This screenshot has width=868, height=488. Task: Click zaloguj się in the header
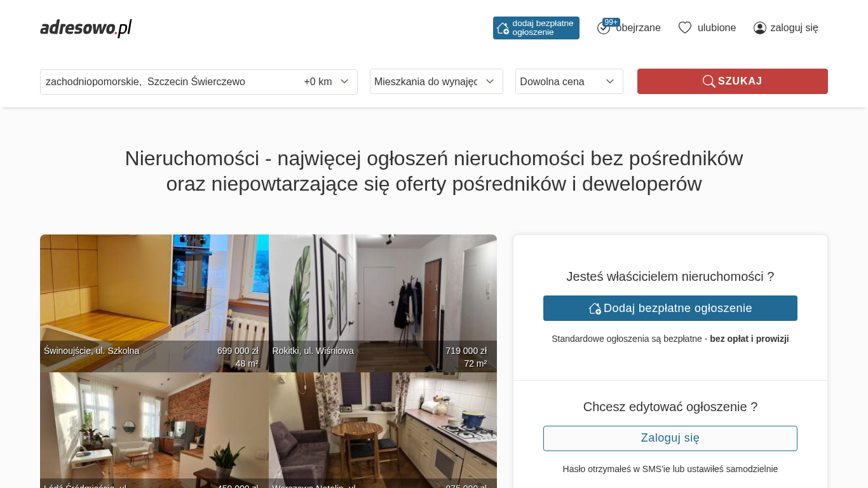(794, 28)
